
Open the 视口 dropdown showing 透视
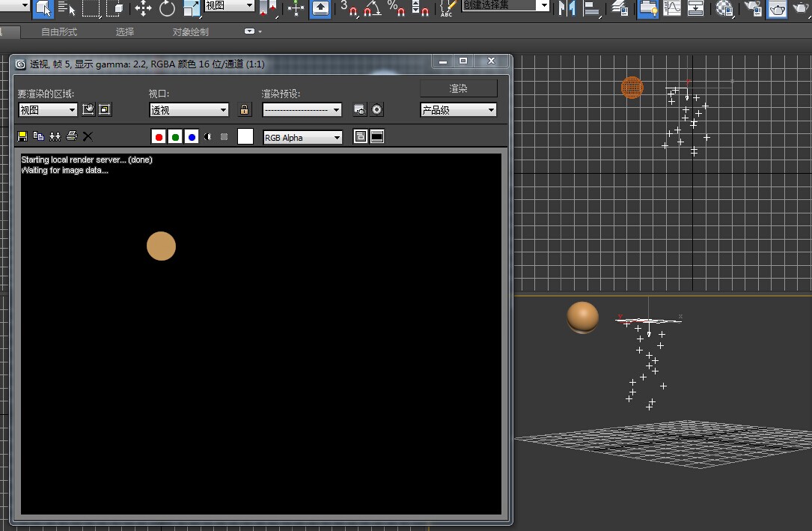(x=189, y=110)
